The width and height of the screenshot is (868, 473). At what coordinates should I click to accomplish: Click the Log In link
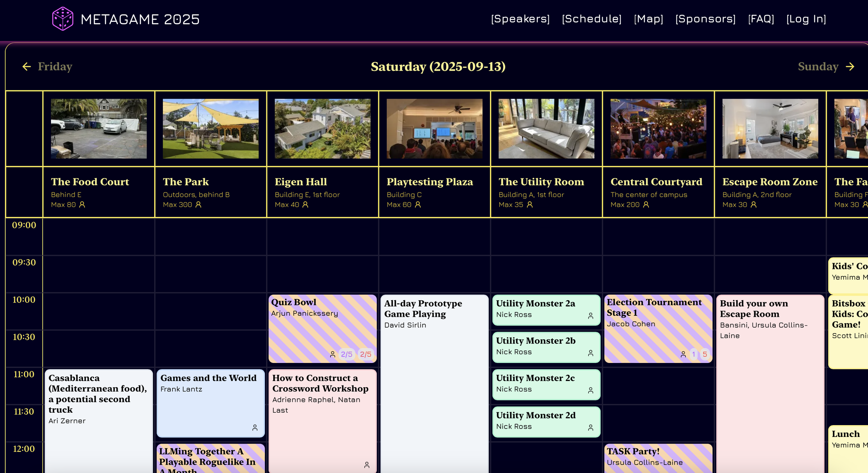click(806, 19)
